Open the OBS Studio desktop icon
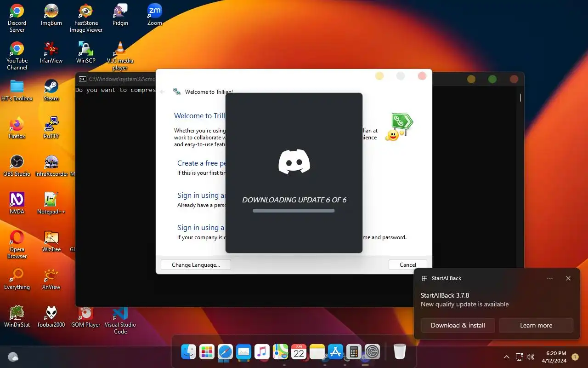 click(17, 166)
